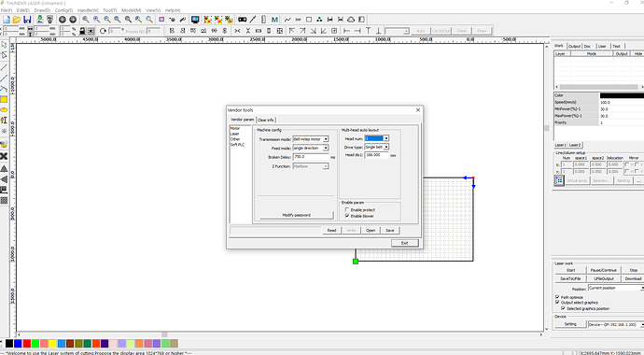Open the Handle menu
This screenshot has width=644, height=355.
pos(88,10)
